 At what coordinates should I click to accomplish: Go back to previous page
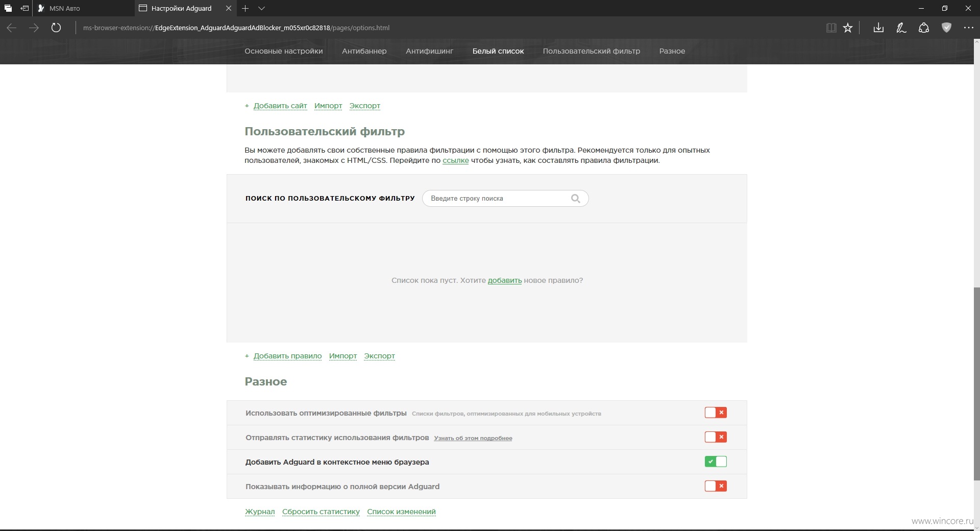click(12, 28)
